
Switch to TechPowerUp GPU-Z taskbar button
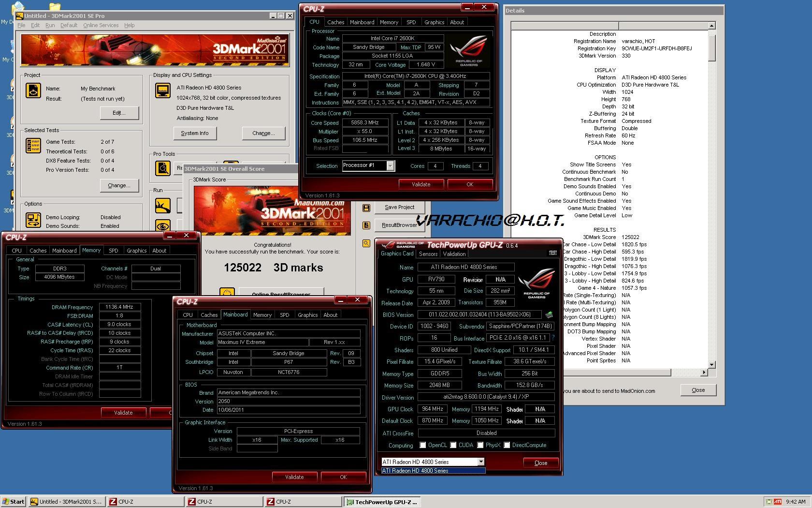382,502
